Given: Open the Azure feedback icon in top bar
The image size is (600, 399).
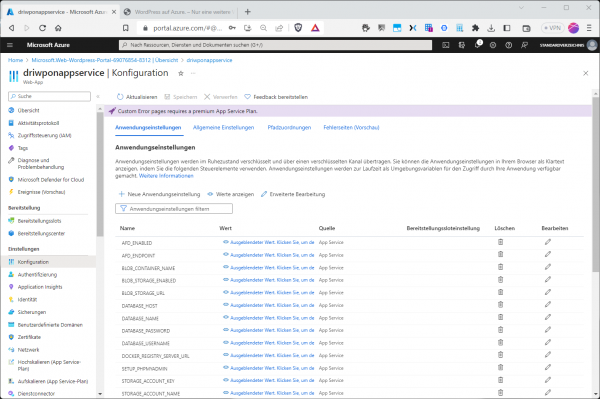Looking at the screenshot, I should click(524, 45).
